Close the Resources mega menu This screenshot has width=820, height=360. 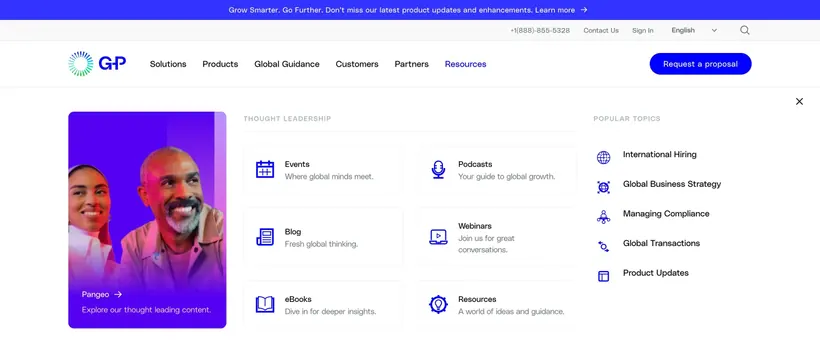pyautogui.click(x=799, y=102)
